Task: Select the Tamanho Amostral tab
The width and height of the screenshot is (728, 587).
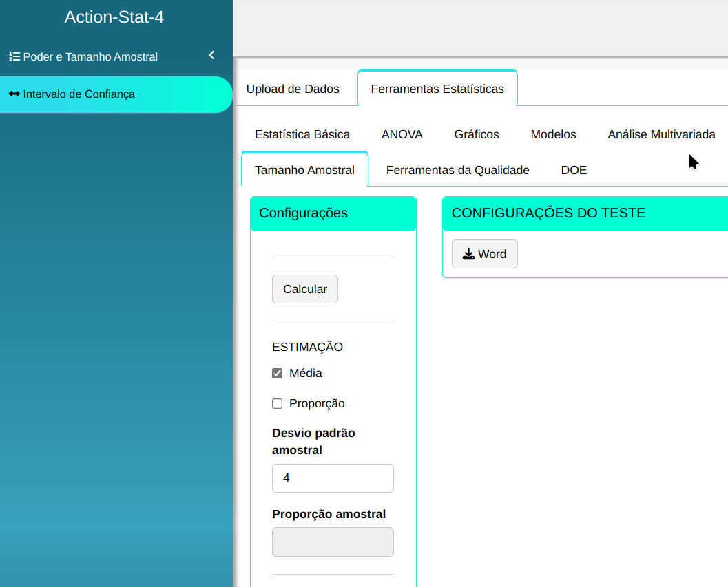Action: 304,170
